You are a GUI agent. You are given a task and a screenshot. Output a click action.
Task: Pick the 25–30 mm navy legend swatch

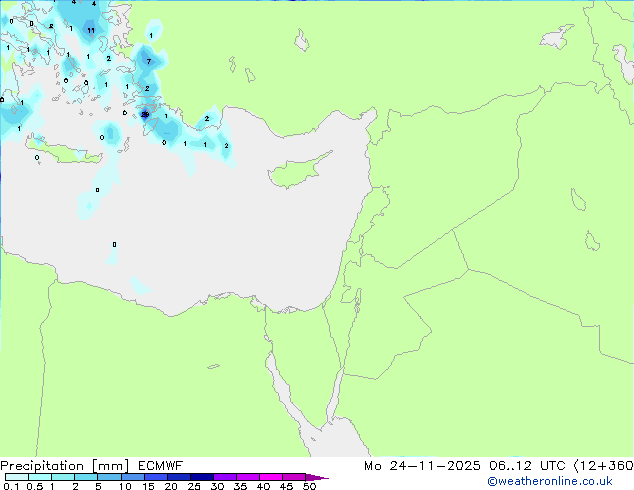202,477
